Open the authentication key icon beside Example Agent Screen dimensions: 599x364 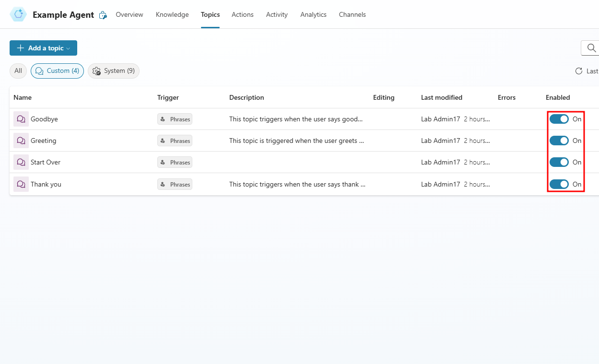[x=103, y=15]
